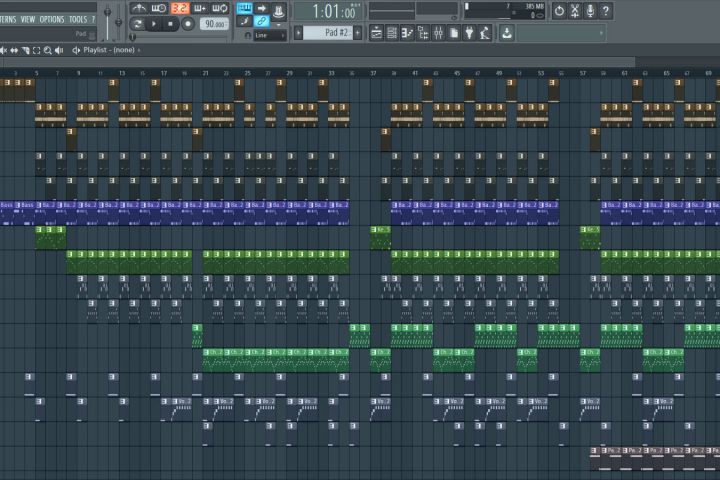Adjust the master pitch slider

click(119, 22)
